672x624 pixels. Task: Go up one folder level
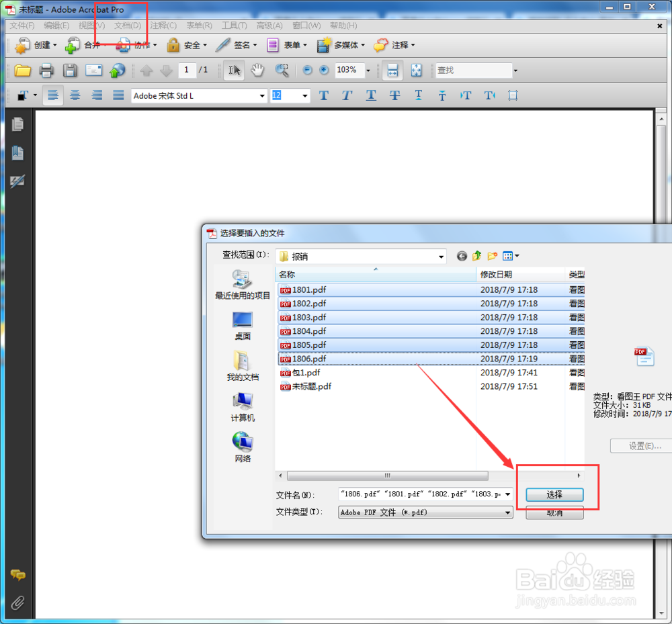pos(476,256)
